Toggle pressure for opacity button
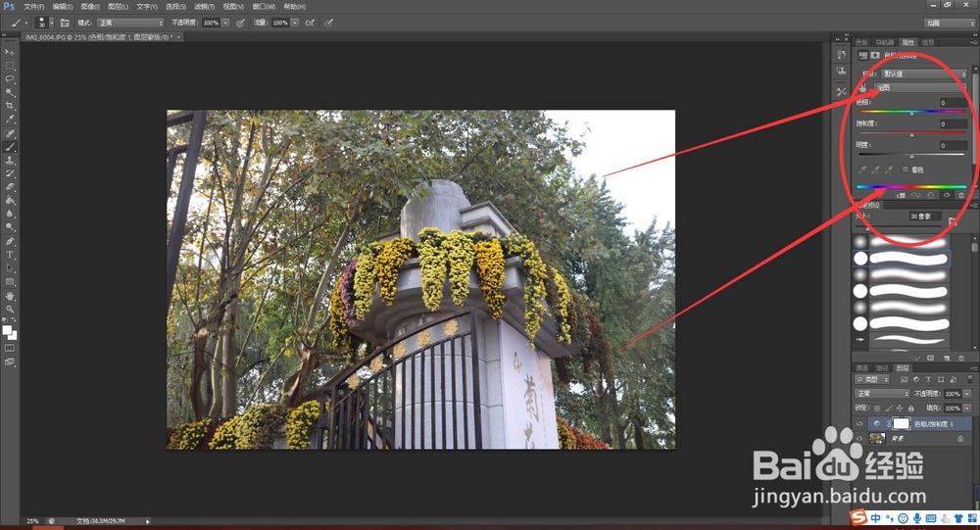Screen dimensions: 980x530 pyautogui.click(x=240, y=23)
